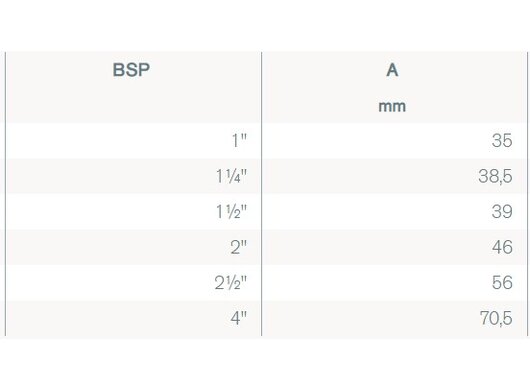Click the row containing 2" and 46
530x390 pixels.
pyautogui.click(x=266, y=247)
